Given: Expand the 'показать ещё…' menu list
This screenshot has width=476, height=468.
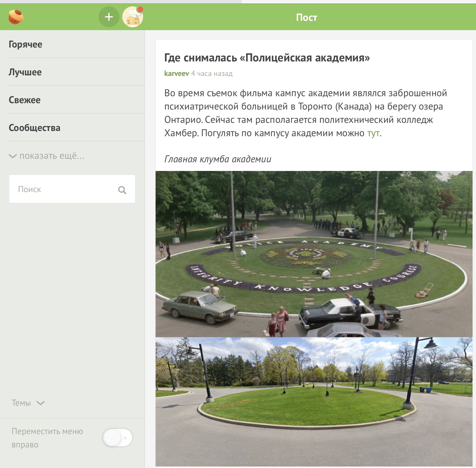Looking at the screenshot, I should 47,156.
